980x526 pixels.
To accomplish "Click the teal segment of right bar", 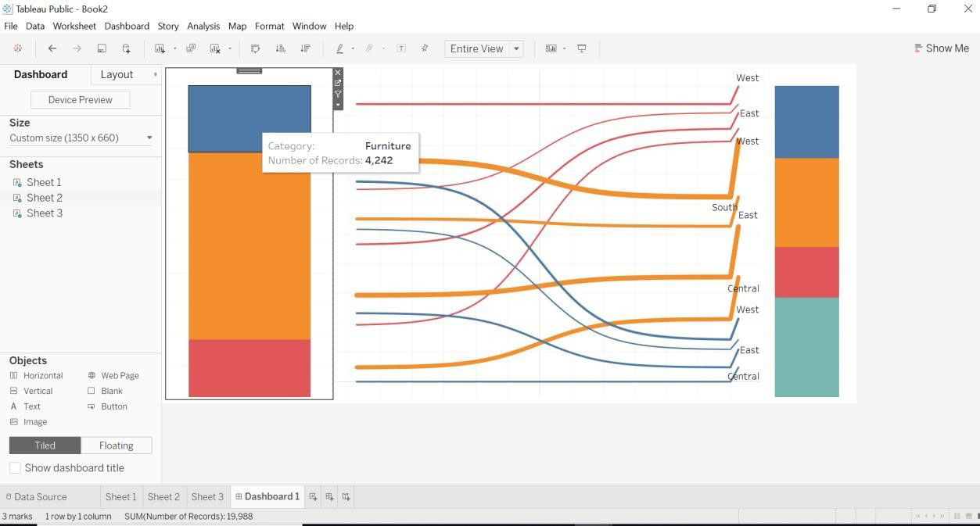I will (x=806, y=347).
